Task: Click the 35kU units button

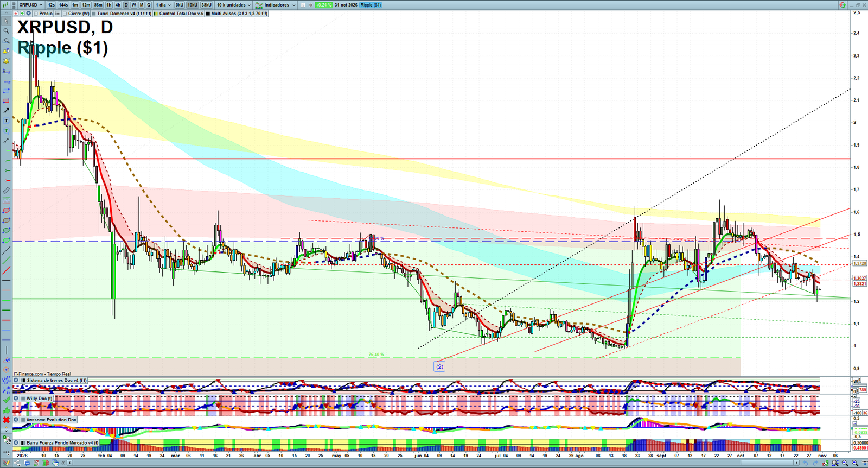Action: click(207, 5)
